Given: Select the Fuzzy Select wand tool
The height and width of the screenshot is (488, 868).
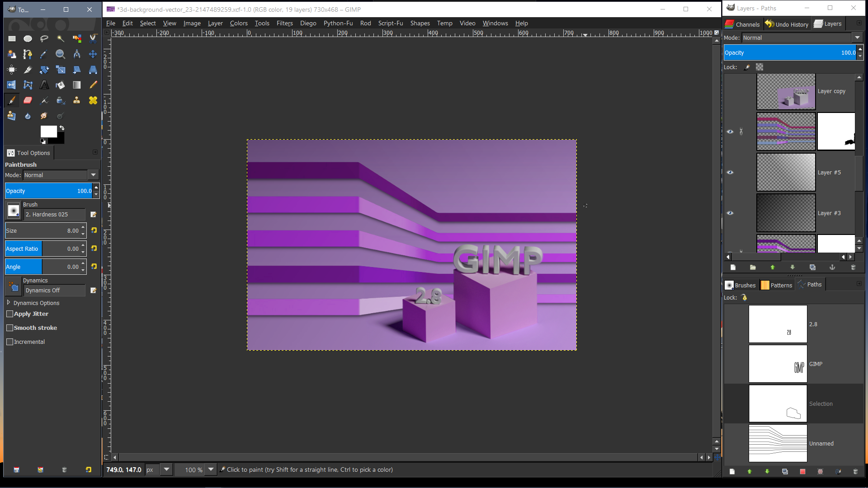Looking at the screenshot, I should (61, 39).
